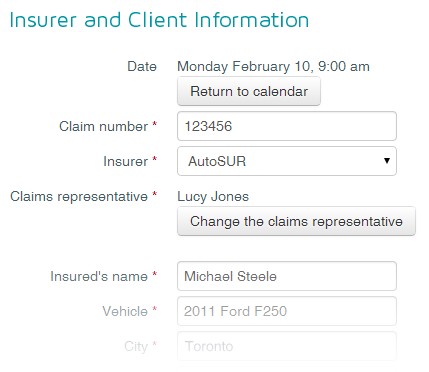429x372 pixels.
Task: Click the Insurer field label
Action: click(x=125, y=161)
